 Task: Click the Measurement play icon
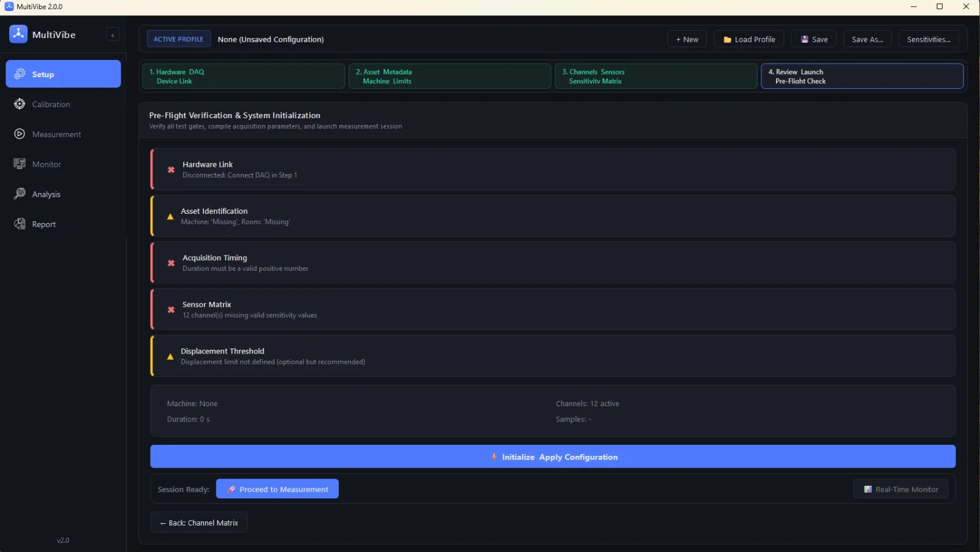point(20,134)
